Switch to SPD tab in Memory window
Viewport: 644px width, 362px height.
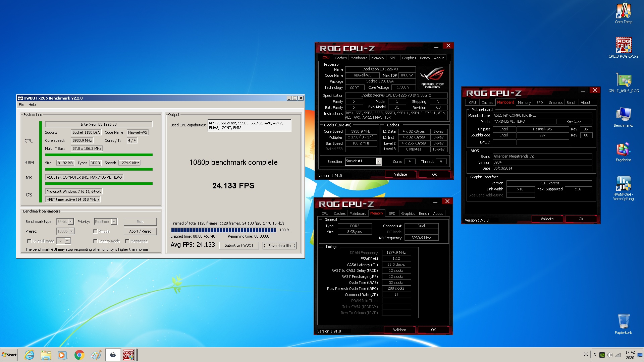[x=392, y=214]
